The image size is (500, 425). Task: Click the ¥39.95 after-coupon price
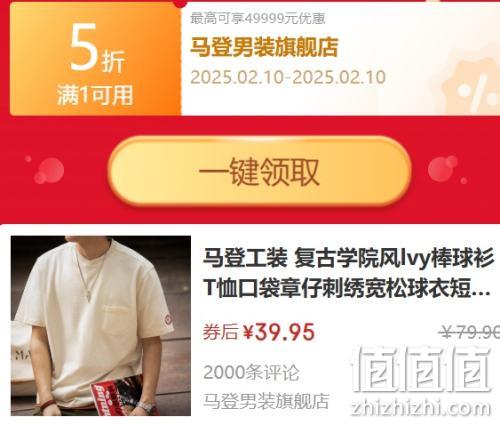pos(279,332)
